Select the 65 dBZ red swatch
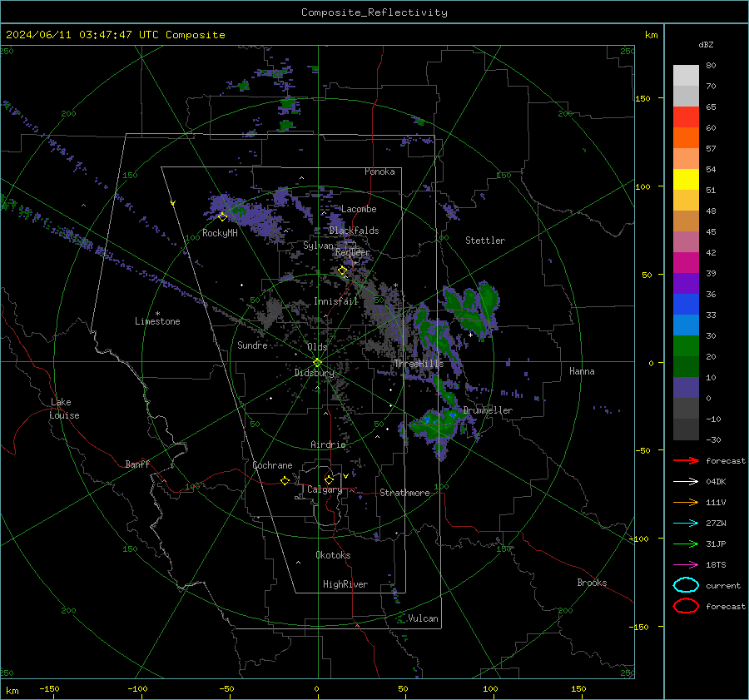Screen dimensions: 749x700 [686, 117]
